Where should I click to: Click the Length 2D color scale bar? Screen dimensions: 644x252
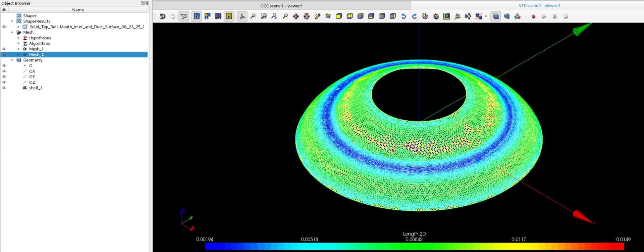click(414, 246)
